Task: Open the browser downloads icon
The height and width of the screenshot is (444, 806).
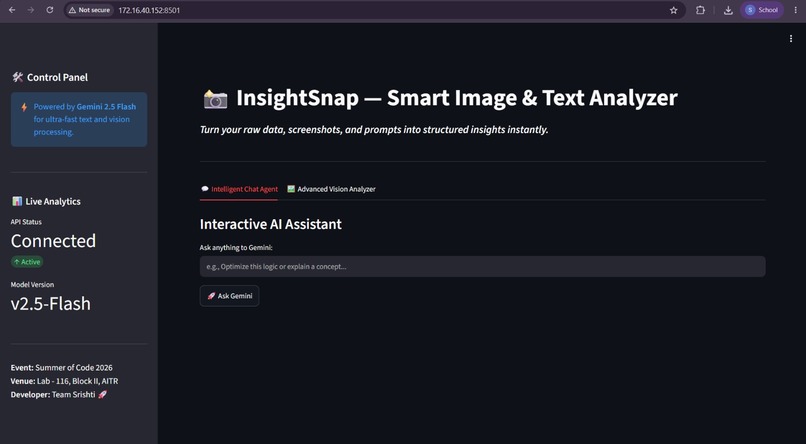Action: (728, 10)
